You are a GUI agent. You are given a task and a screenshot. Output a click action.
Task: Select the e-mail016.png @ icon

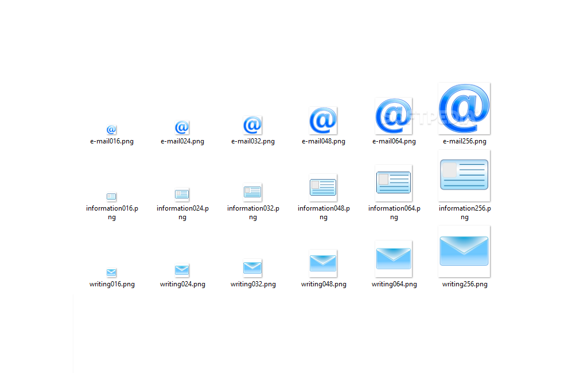click(x=111, y=130)
